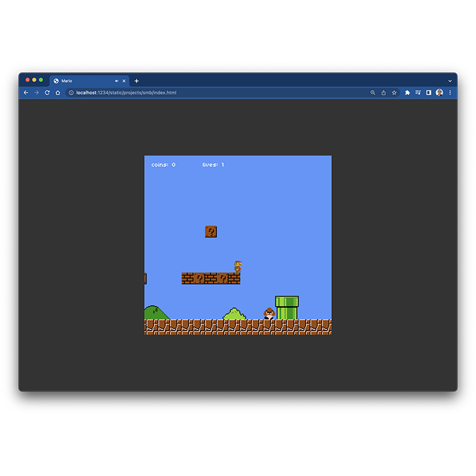Share this page from the address bar
This screenshot has height=476, width=476.
click(383, 93)
